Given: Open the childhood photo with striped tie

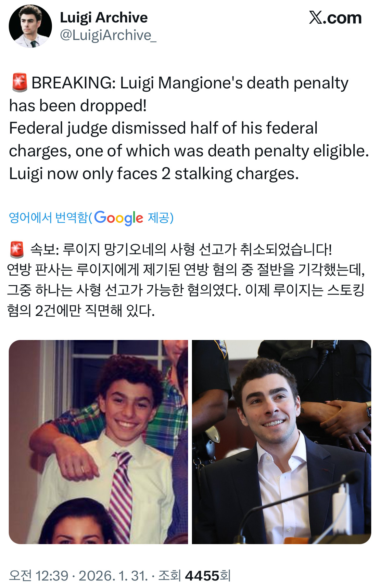Looking at the screenshot, I should coord(98,442).
